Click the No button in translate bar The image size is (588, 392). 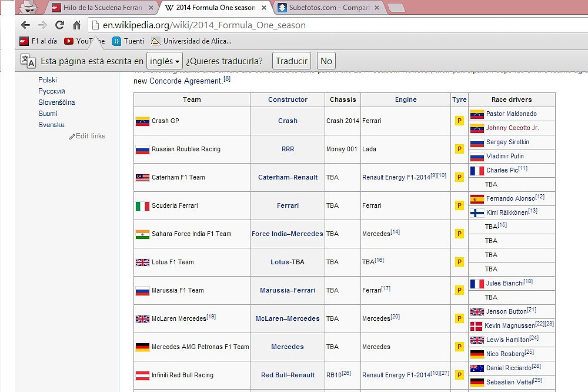click(x=326, y=61)
